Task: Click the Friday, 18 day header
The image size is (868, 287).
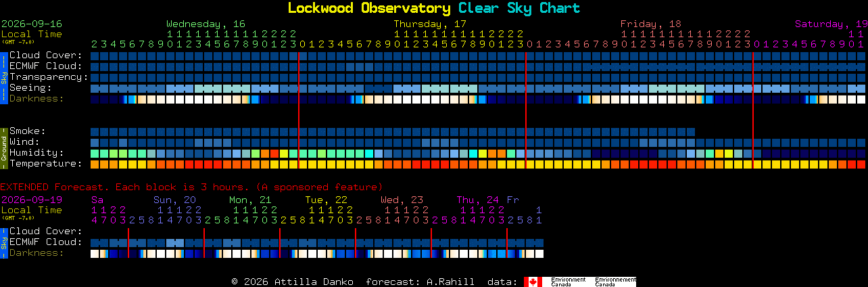Action: tap(651, 24)
